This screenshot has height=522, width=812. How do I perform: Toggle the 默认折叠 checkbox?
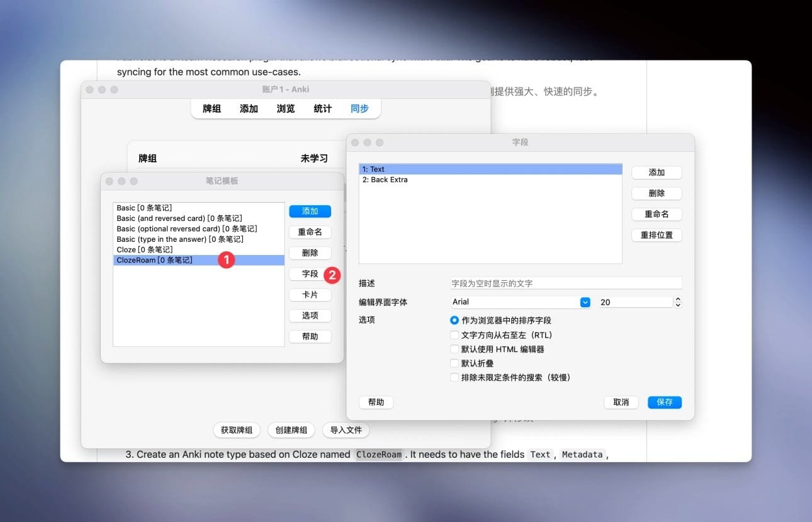tap(454, 363)
